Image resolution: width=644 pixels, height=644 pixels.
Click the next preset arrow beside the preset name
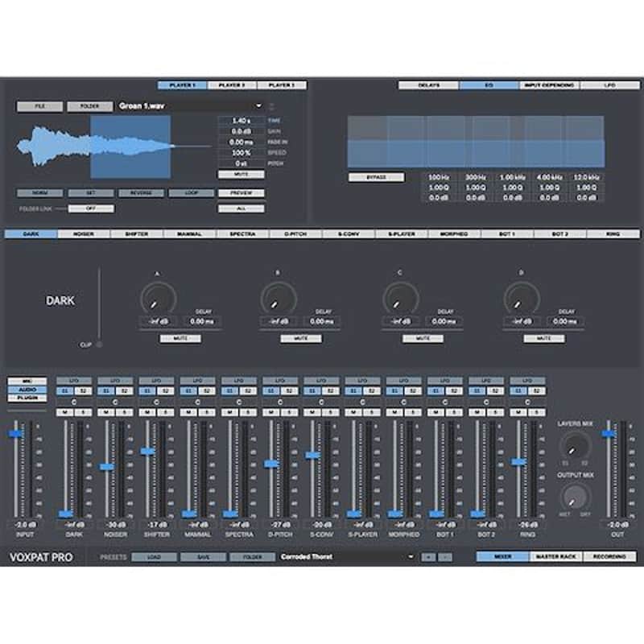tap(444, 555)
